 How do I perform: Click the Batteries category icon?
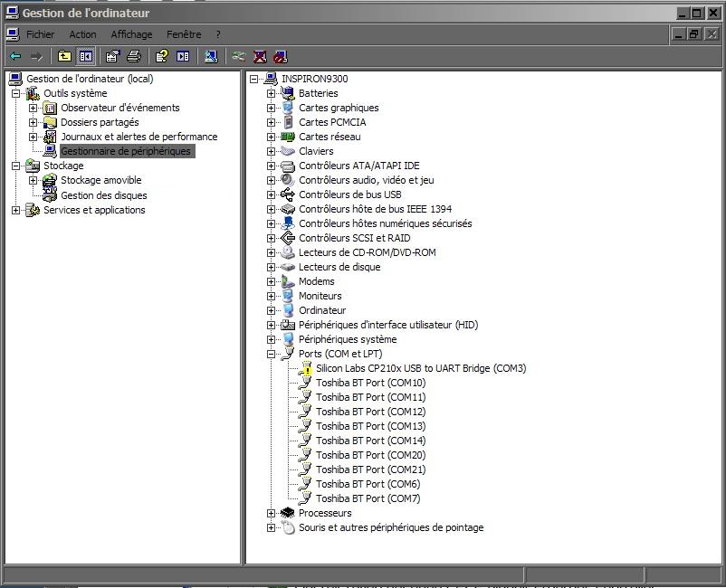(x=288, y=93)
